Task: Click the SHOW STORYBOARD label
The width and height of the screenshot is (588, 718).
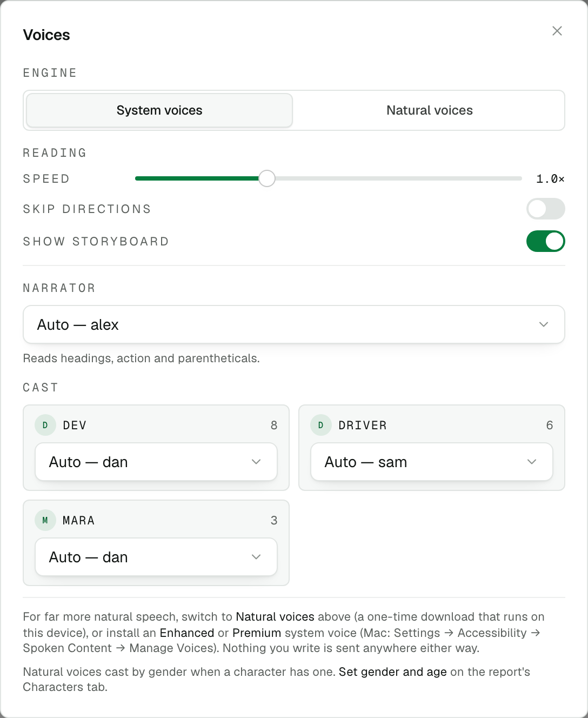Action: click(x=96, y=242)
